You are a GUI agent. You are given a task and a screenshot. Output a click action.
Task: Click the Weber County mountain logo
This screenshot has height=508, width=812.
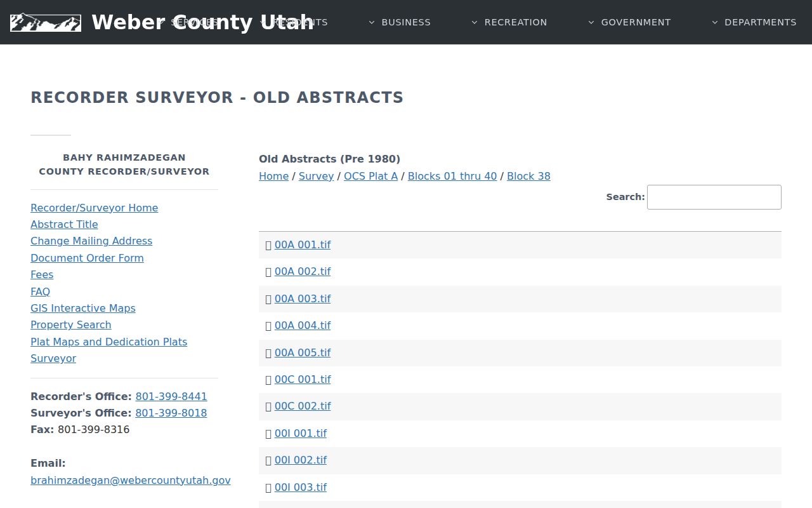point(46,22)
